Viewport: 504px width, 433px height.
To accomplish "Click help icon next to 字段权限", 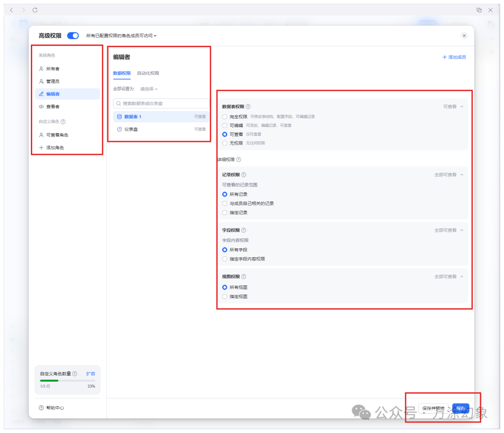I will point(244,230).
